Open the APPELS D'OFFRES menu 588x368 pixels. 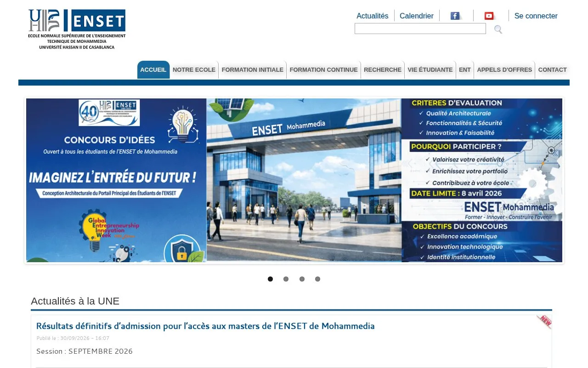point(504,70)
